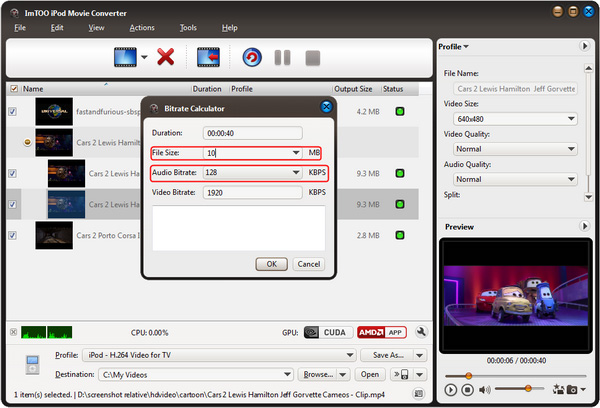Screen dimensions: 600x408
Task: Open the snapshot options dropdown arrow
Action: 583,390
